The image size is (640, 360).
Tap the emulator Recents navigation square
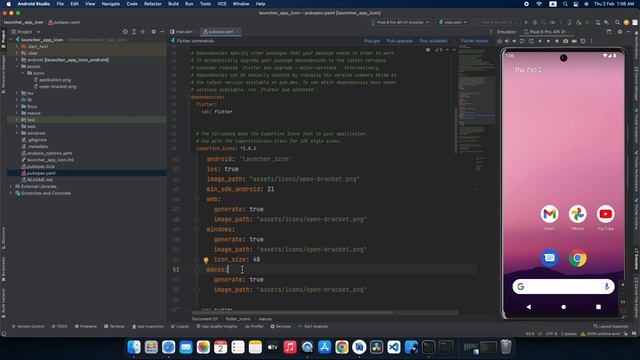pyautogui.click(x=598, y=307)
